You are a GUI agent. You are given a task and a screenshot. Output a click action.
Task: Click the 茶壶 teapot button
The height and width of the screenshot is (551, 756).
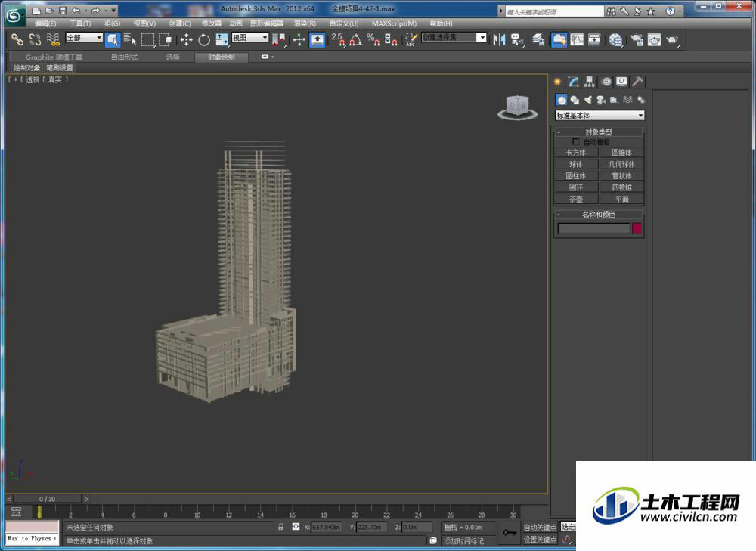tap(576, 199)
